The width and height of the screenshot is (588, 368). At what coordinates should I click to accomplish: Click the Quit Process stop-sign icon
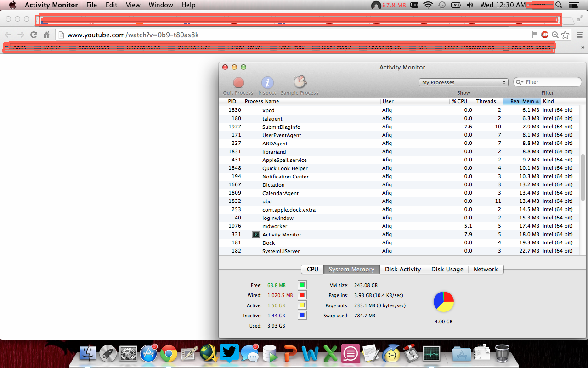coord(238,83)
